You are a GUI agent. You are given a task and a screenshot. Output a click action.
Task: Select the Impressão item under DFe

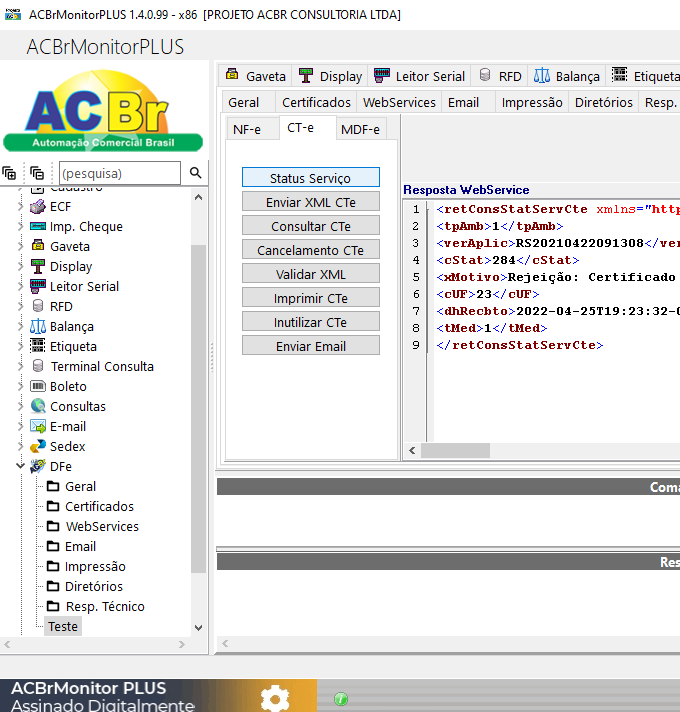(95, 566)
